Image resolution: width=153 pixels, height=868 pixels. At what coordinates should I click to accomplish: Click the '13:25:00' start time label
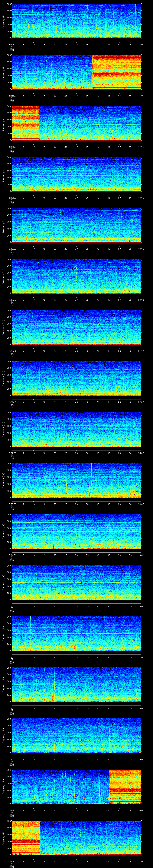coord(12,606)
